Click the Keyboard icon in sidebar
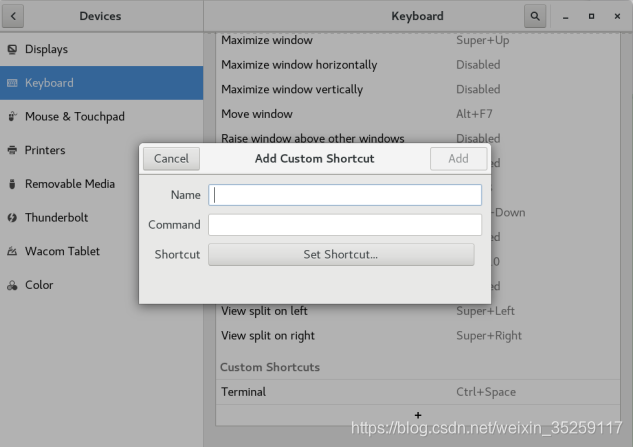 [x=12, y=83]
